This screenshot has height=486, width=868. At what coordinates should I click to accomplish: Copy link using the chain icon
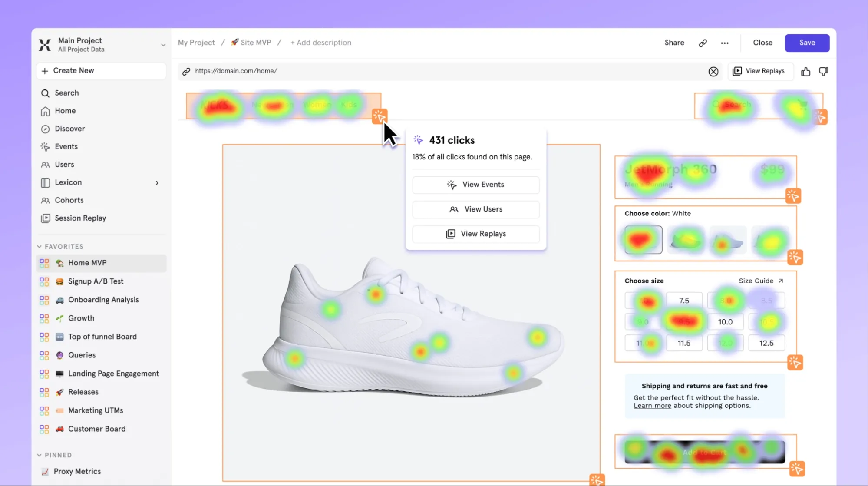[703, 43]
